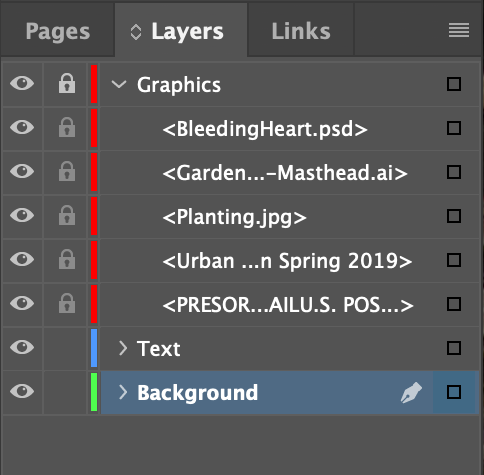Switch to the Pages tab
The image size is (484, 475).
click(58, 32)
